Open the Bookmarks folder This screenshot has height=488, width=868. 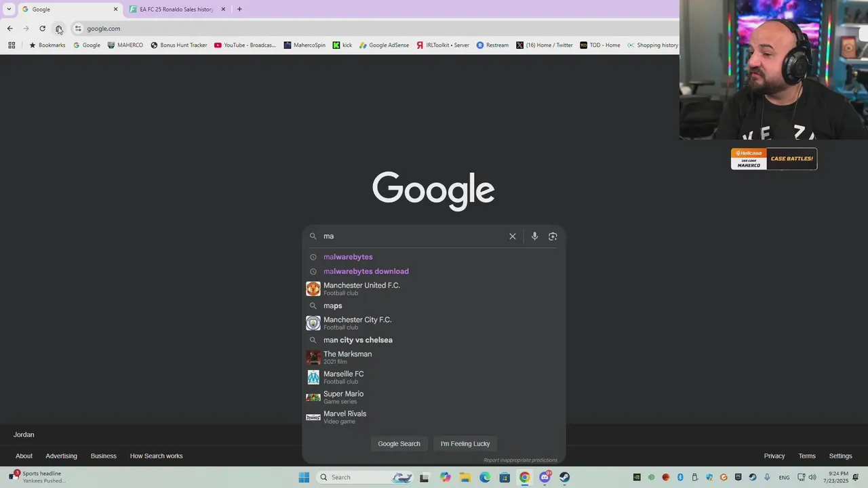coord(47,45)
